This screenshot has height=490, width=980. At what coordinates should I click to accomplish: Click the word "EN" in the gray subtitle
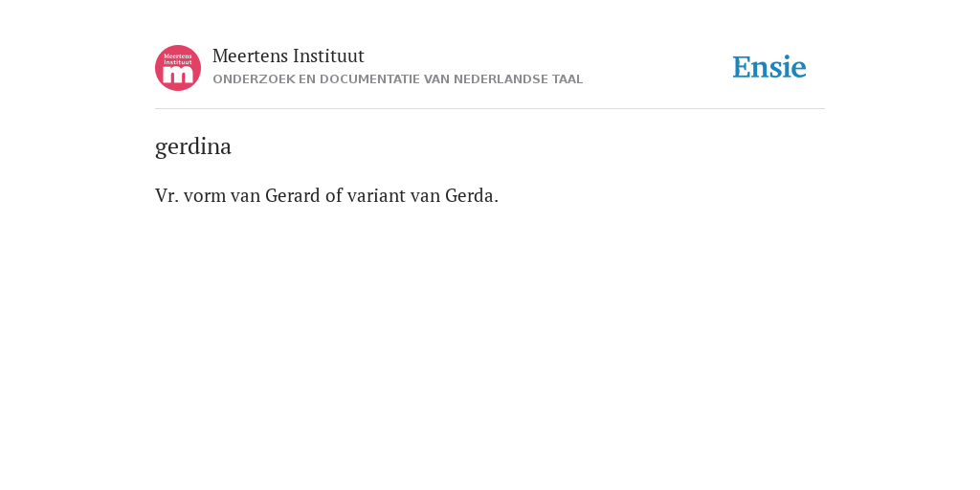pyautogui.click(x=307, y=79)
